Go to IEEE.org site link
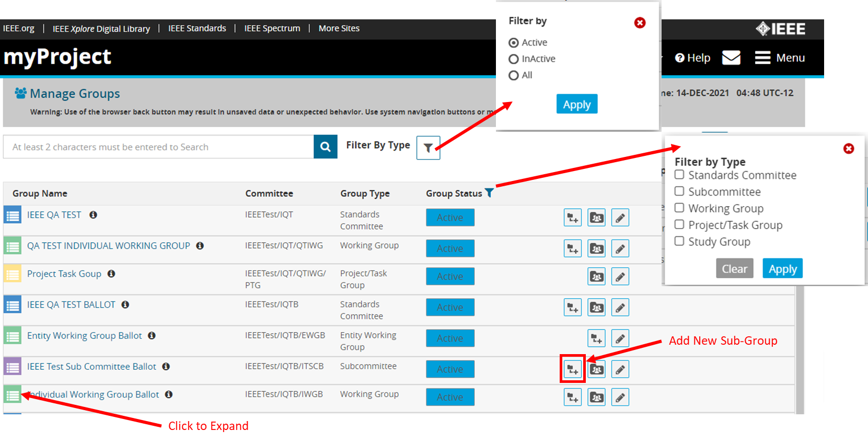 [19, 28]
